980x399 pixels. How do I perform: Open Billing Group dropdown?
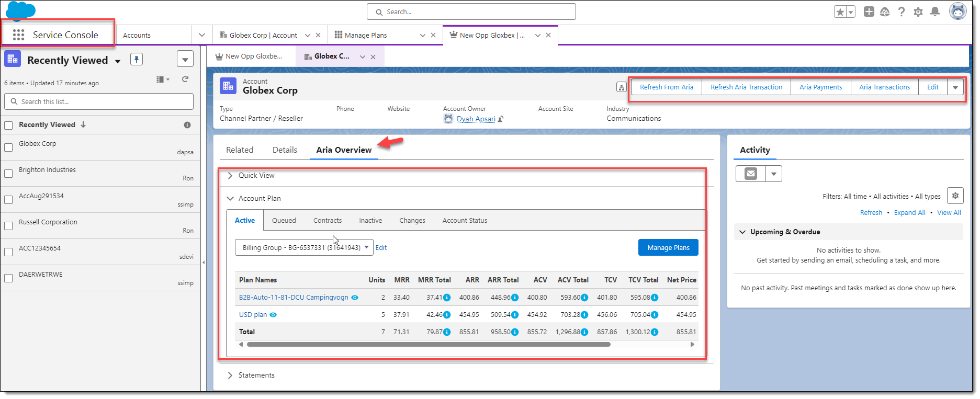[x=304, y=247]
